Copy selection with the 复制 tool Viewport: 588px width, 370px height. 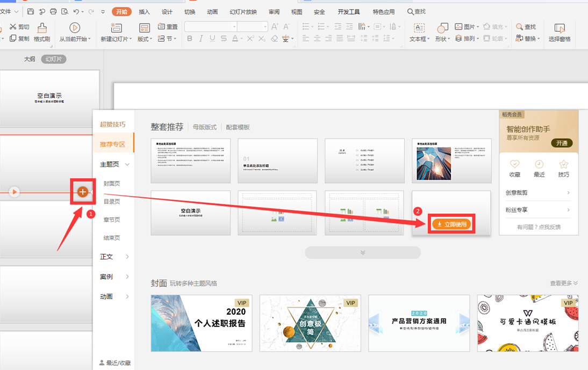pyautogui.click(x=19, y=38)
